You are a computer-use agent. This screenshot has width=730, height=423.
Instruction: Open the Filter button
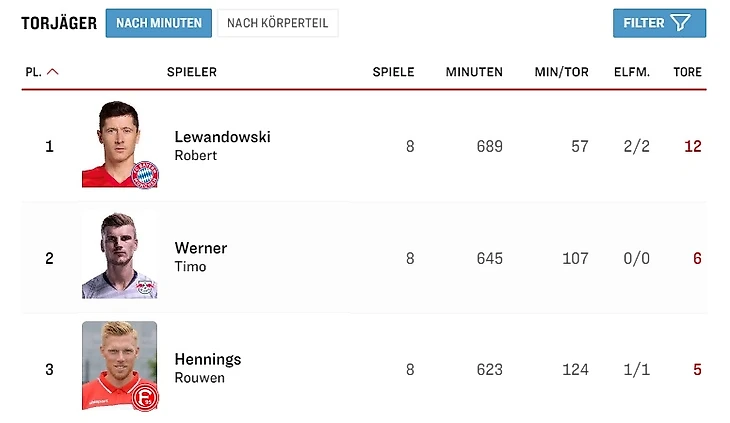click(659, 23)
